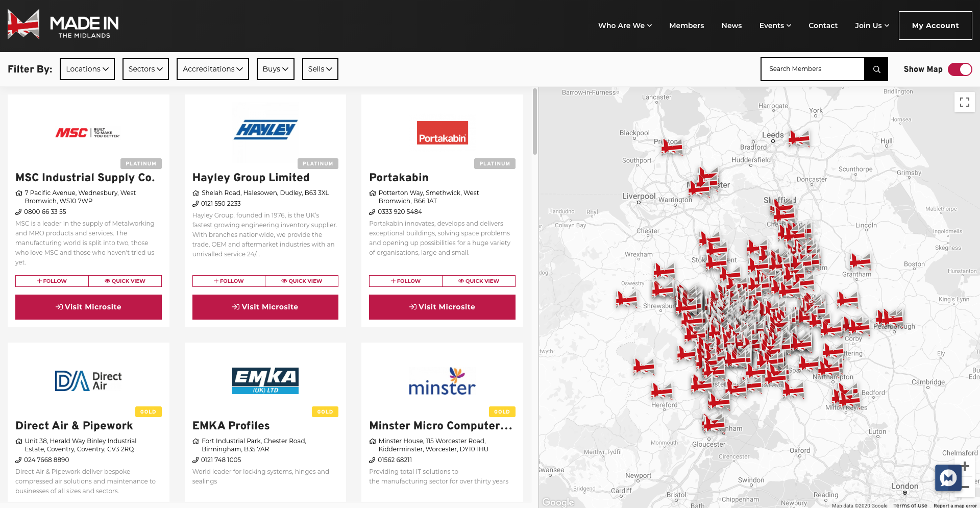Open the chat messenger widget icon

click(x=948, y=478)
